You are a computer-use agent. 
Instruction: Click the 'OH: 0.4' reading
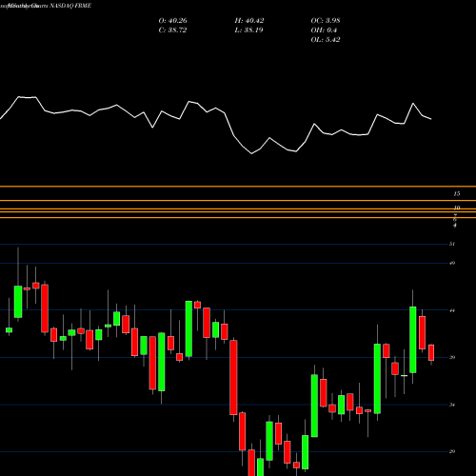pos(324,30)
